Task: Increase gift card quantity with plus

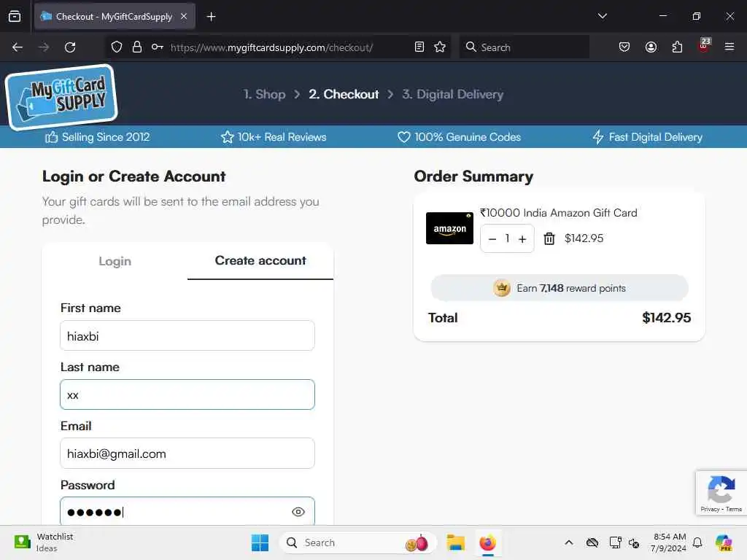Action: point(522,239)
